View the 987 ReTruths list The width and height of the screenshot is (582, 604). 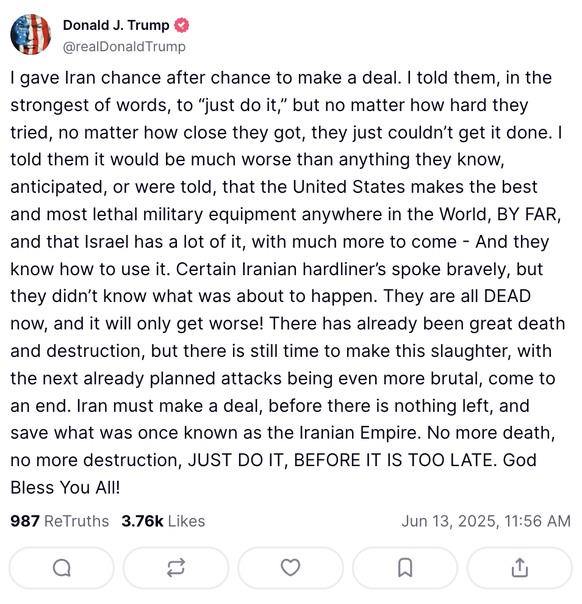tap(60, 521)
